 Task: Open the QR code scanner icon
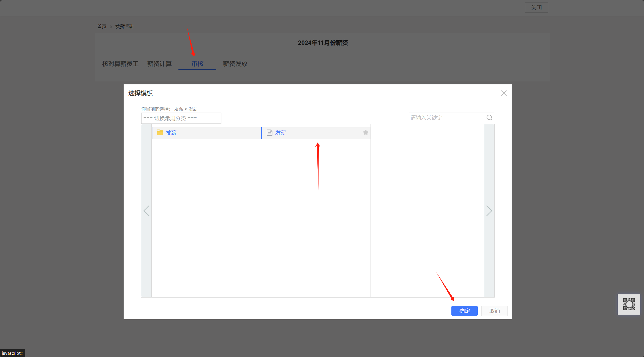coord(629,304)
